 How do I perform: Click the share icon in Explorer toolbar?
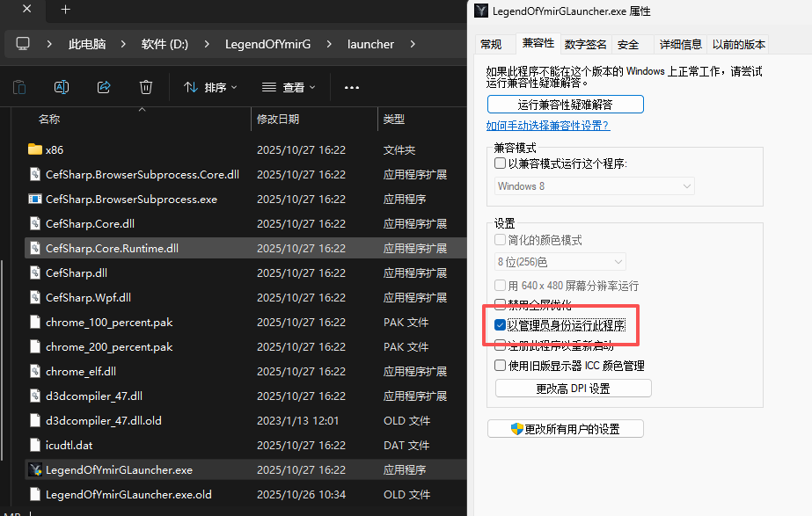[x=104, y=87]
